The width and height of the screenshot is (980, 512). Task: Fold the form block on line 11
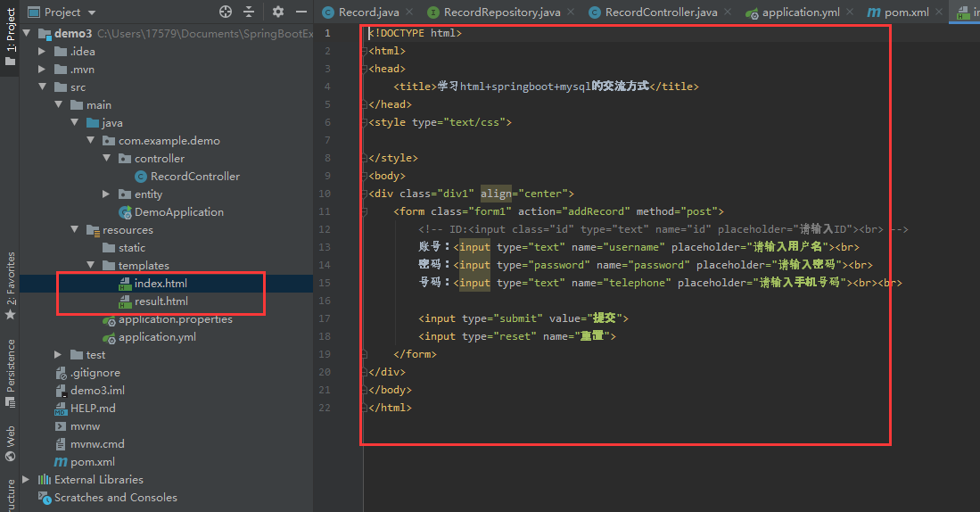click(x=364, y=211)
